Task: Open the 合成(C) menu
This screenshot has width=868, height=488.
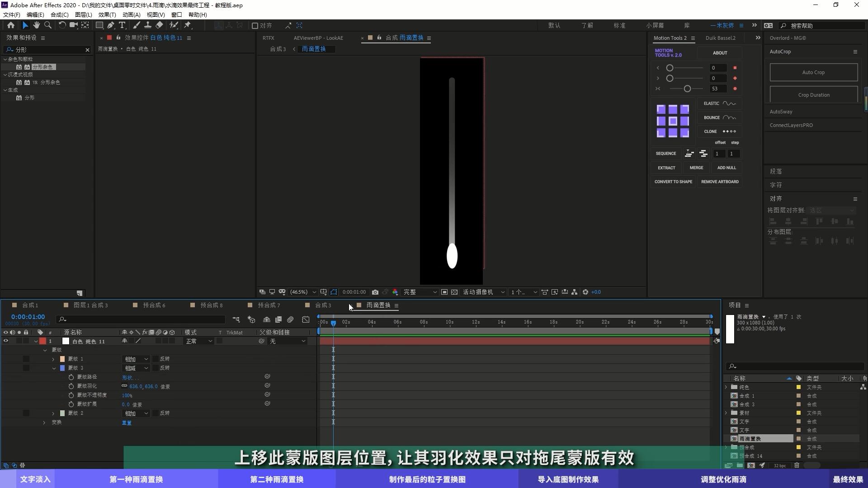Action: point(59,14)
